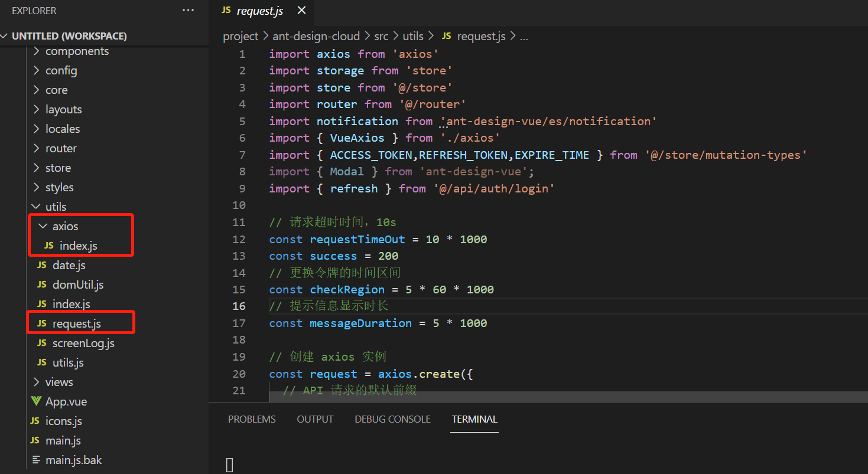
Task: Click 'notification' import on line 5
Action: coord(357,121)
